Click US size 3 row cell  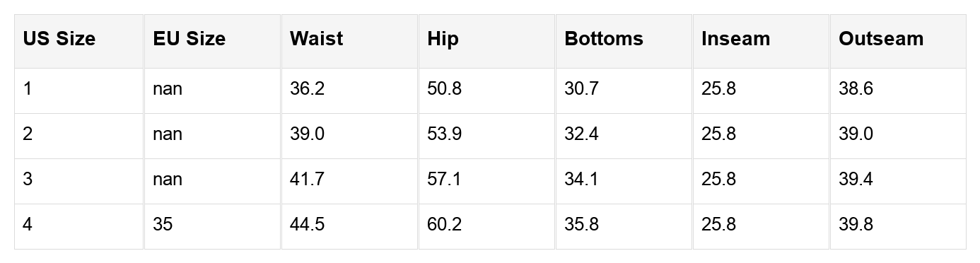79,181
